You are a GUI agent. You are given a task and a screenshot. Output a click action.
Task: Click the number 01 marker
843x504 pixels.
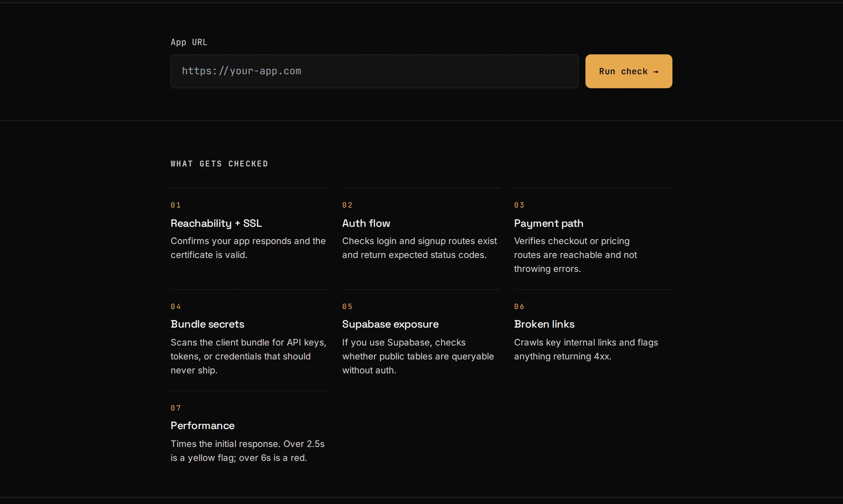click(x=176, y=205)
